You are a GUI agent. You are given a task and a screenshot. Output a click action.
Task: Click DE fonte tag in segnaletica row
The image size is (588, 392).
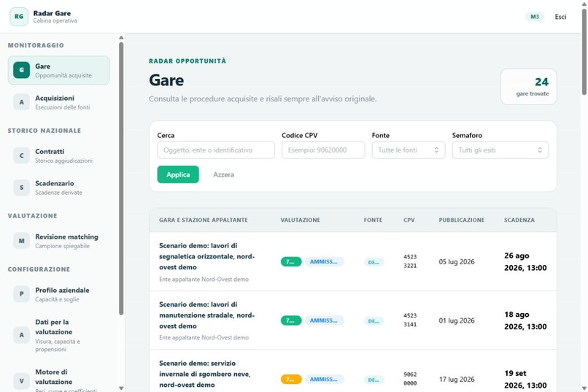374,262
